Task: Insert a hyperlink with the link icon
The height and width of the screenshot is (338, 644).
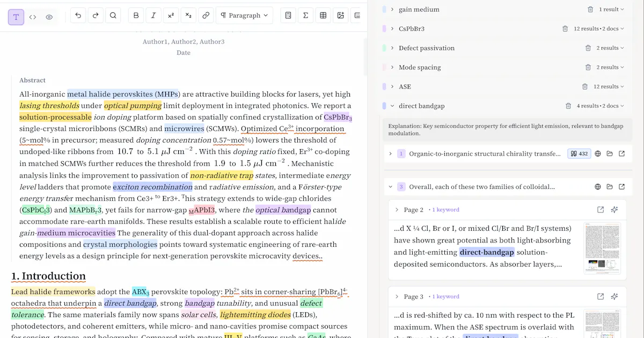Action: (206, 16)
